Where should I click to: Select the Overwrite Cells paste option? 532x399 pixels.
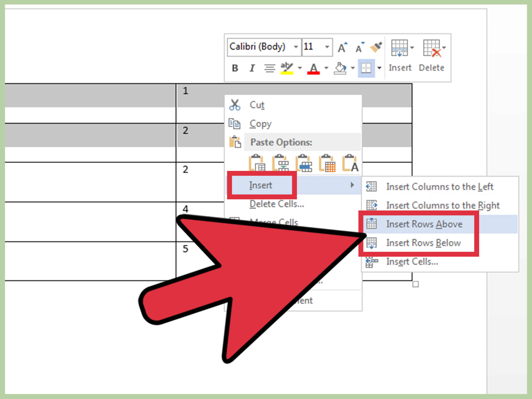(x=327, y=163)
